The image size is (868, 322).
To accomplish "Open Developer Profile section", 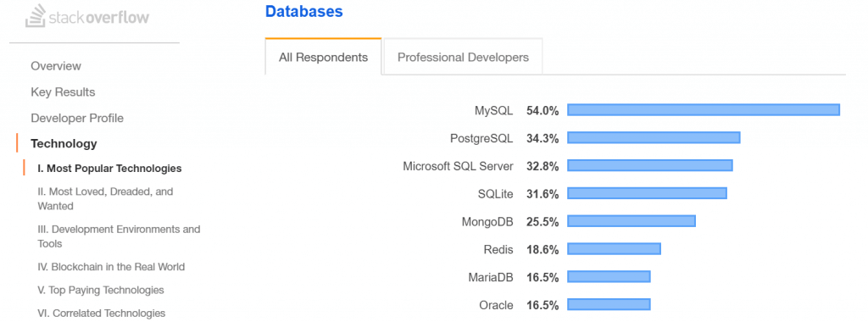I will (x=77, y=118).
